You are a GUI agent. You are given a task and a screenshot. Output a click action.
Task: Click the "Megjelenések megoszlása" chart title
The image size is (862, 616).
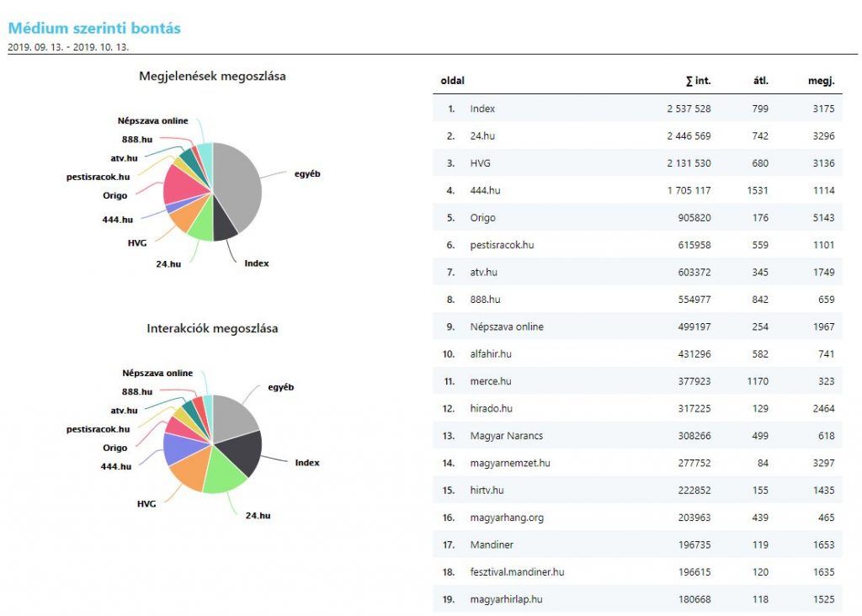212,76
